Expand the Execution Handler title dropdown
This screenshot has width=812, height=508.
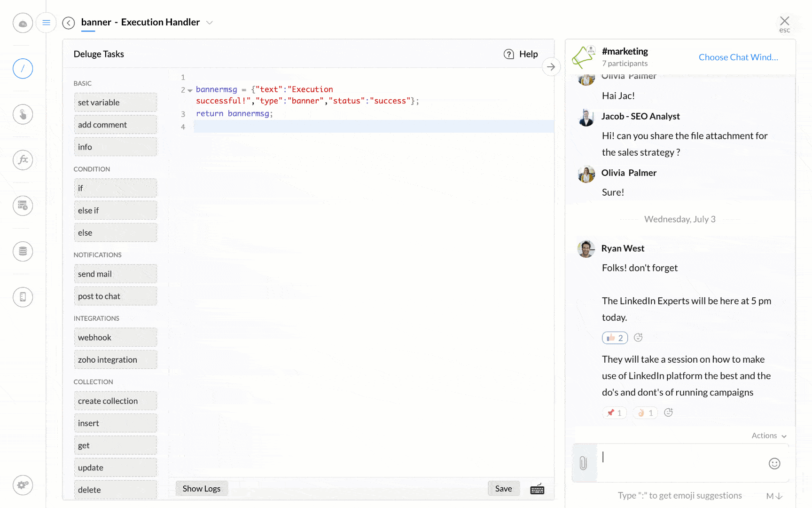tap(210, 23)
